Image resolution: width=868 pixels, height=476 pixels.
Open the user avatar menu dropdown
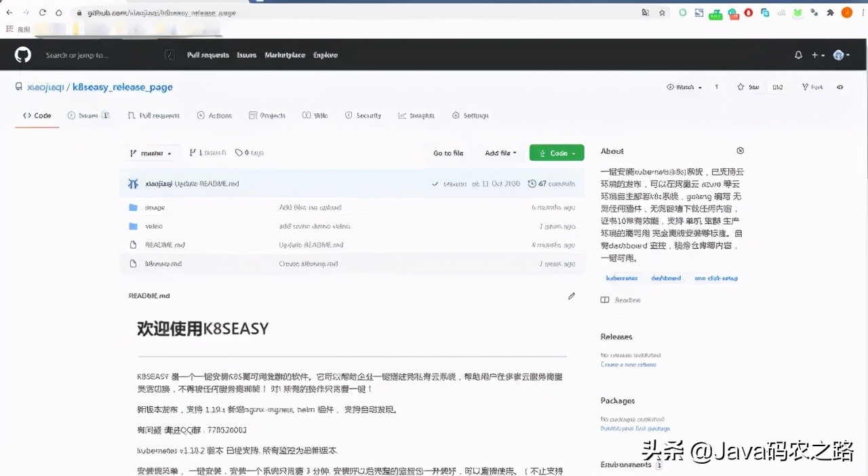pos(842,55)
